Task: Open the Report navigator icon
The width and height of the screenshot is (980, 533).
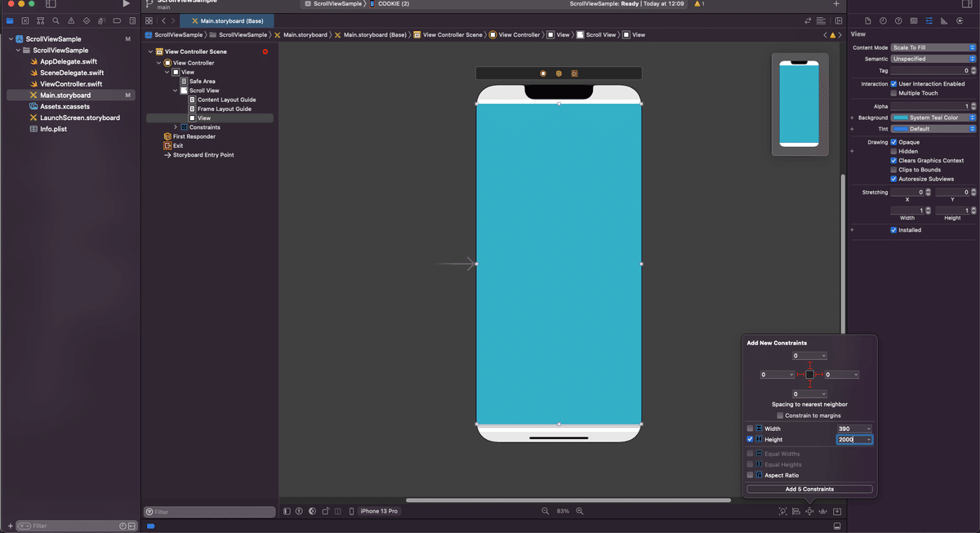Action: 131,20
